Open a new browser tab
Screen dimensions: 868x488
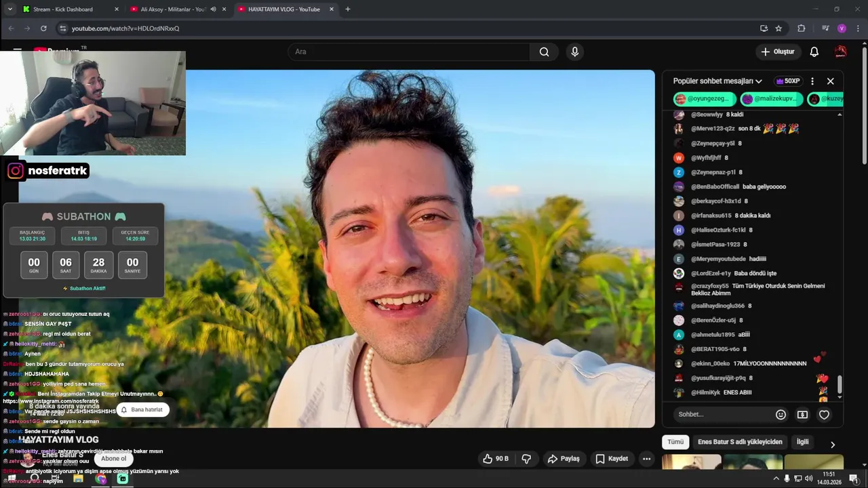tap(348, 9)
